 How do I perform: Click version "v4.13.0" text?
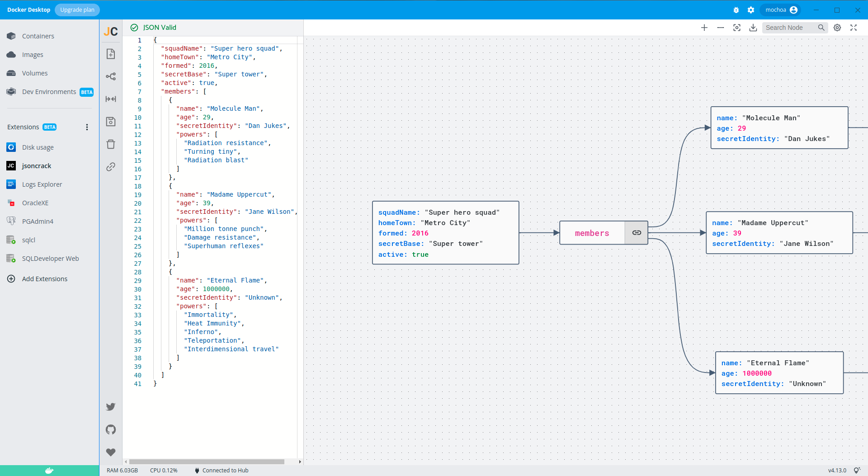(837, 471)
